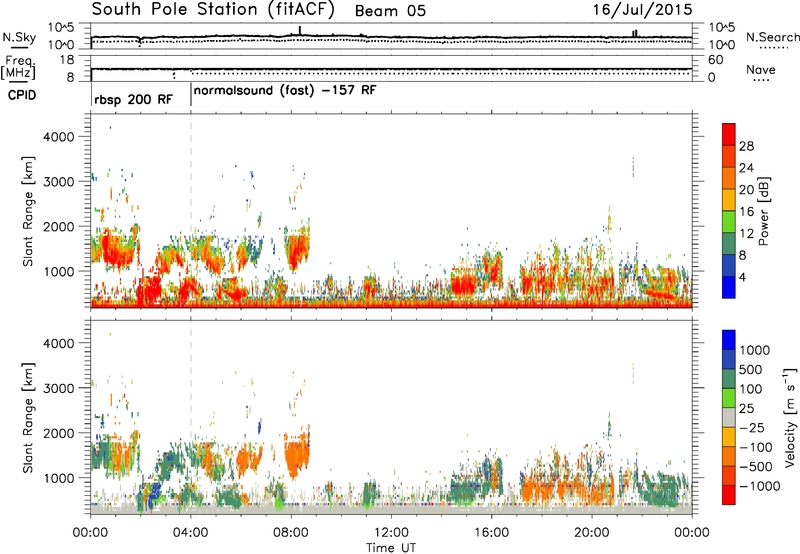Click the "normalsound (fast) -157 RF" label
This screenshot has width=800, height=554.
[x=285, y=91]
